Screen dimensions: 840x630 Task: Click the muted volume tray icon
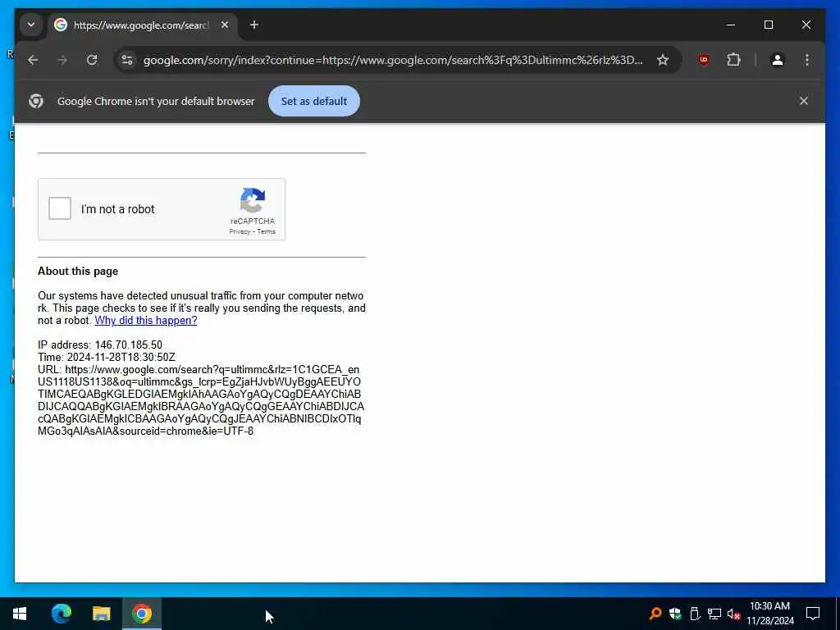pyautogui.click(x=733, y=614)
